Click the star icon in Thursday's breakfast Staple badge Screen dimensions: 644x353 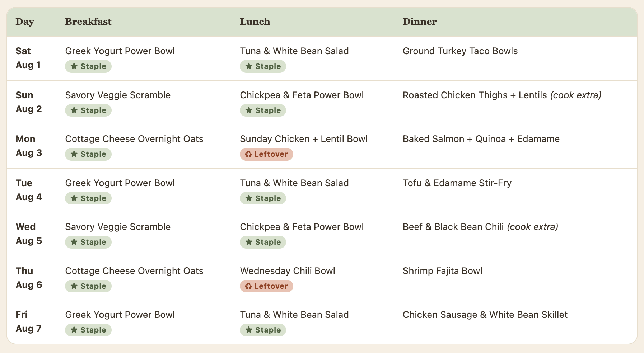click(74, 286)
